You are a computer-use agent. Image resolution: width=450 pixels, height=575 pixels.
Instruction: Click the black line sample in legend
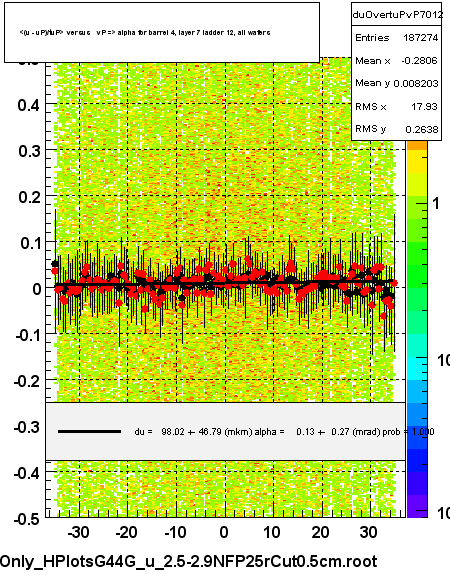[89, 432]
